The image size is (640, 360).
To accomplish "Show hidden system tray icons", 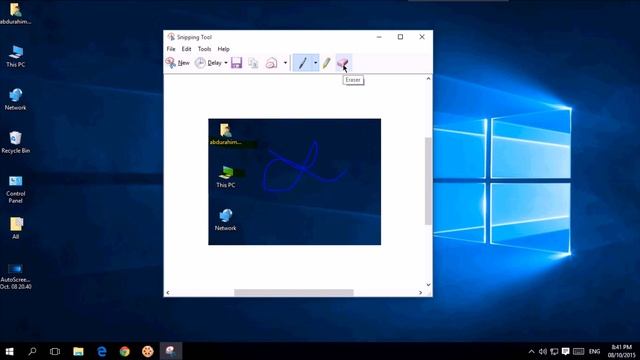I will point(531,351).
